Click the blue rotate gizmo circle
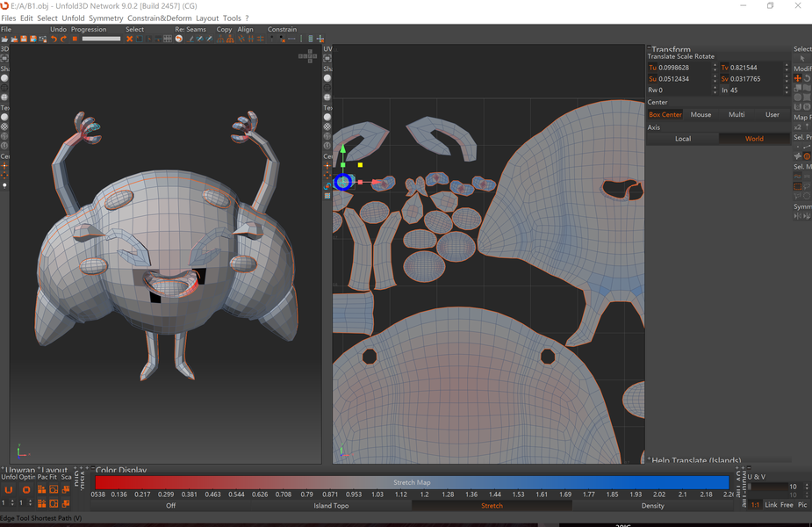The height and width of the screenshot is (527, 812). [343, 182]
